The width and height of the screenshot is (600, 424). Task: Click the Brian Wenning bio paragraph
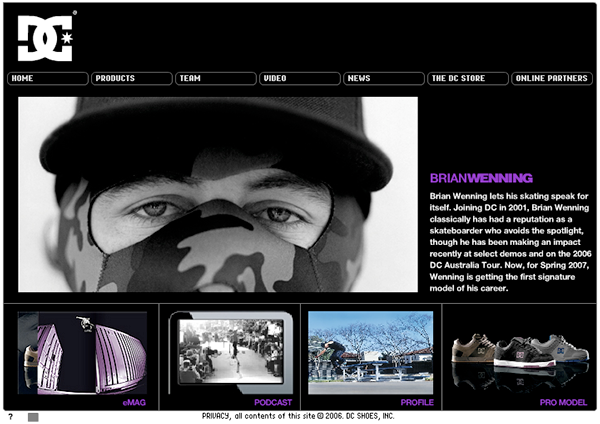click(509, 242)
